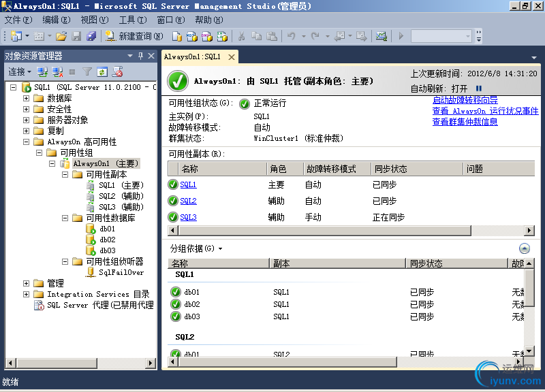The image size is (545, 392).
Task: Click the XMLA query icon
Action: coord(222,36)
